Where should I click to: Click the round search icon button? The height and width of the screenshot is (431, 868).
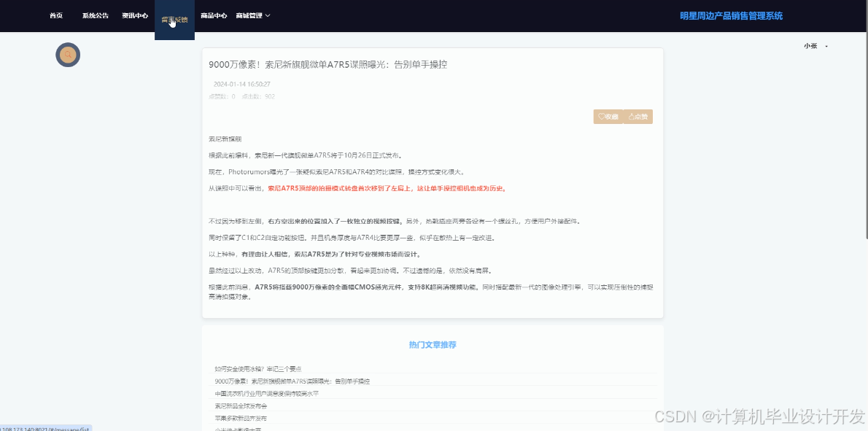click(x=68, y=55)
